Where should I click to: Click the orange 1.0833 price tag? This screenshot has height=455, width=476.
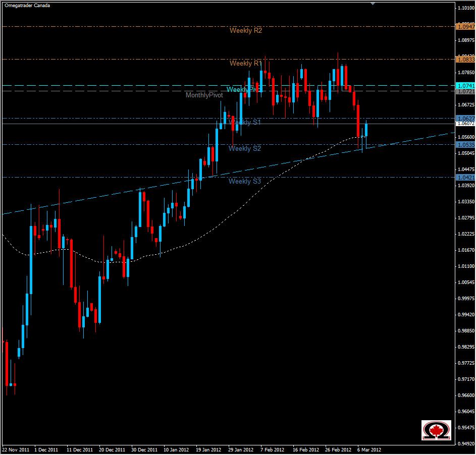[465, 60]
